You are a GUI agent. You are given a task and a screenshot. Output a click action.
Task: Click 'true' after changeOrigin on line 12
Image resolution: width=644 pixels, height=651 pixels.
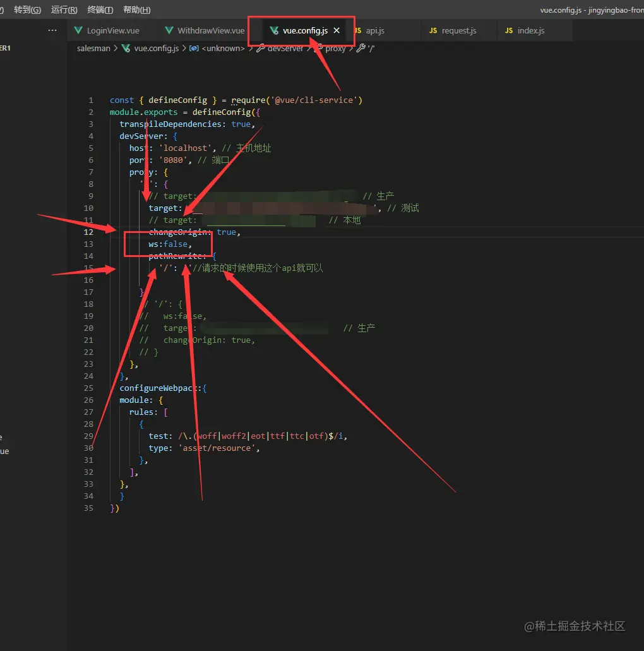[x=226, y=232]
